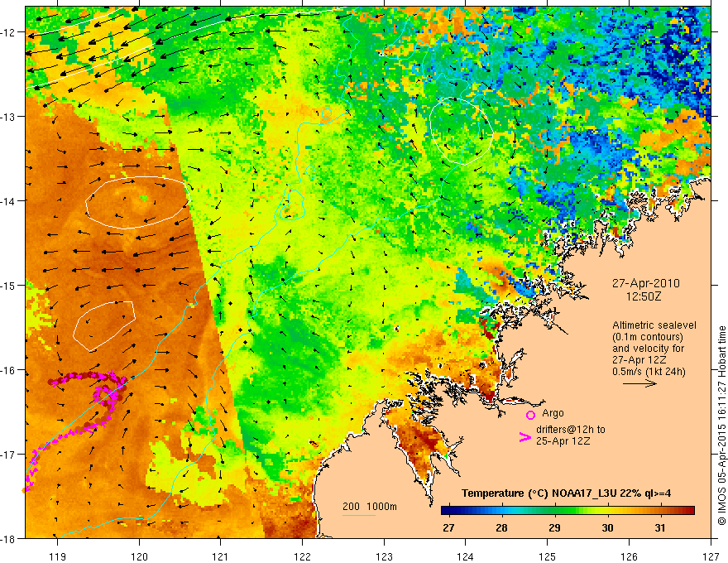The height and width of the screenshot is (563, 728).
Task: Click colorbar tick label '31'
Action: 660,527
